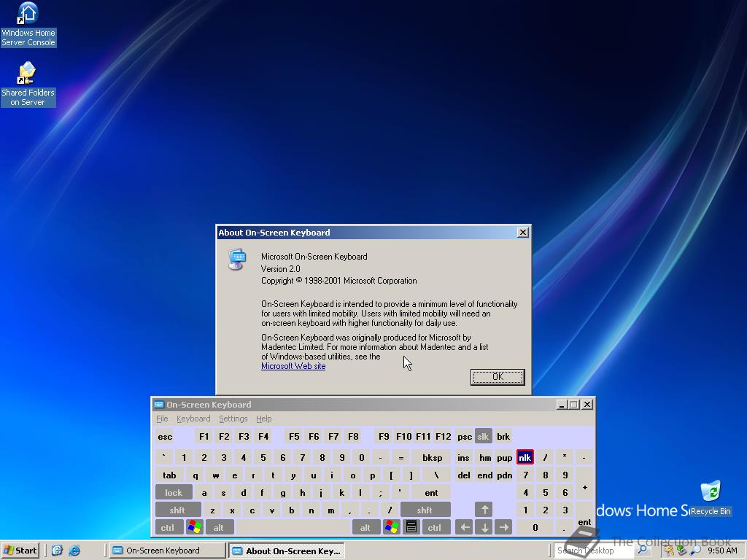Click the brk break key
The width and height of the screenshot is (747, 560).
[x=503, y=436]
